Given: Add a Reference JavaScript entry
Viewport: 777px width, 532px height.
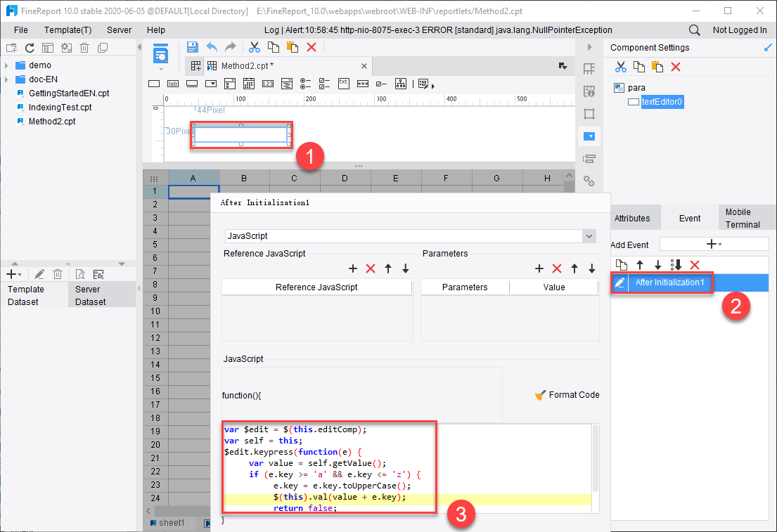Looking at the screenshot, I should point(353,268).
